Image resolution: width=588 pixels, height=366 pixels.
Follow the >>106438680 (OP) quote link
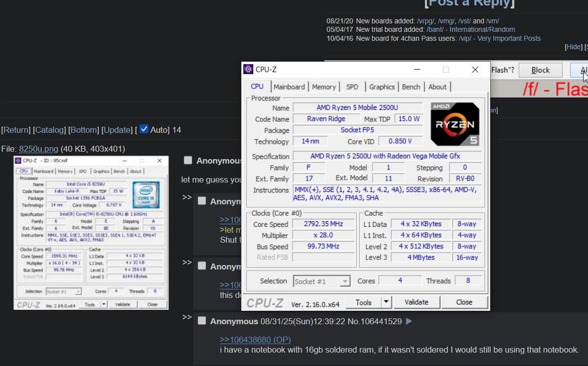click(x=255, y=339)
